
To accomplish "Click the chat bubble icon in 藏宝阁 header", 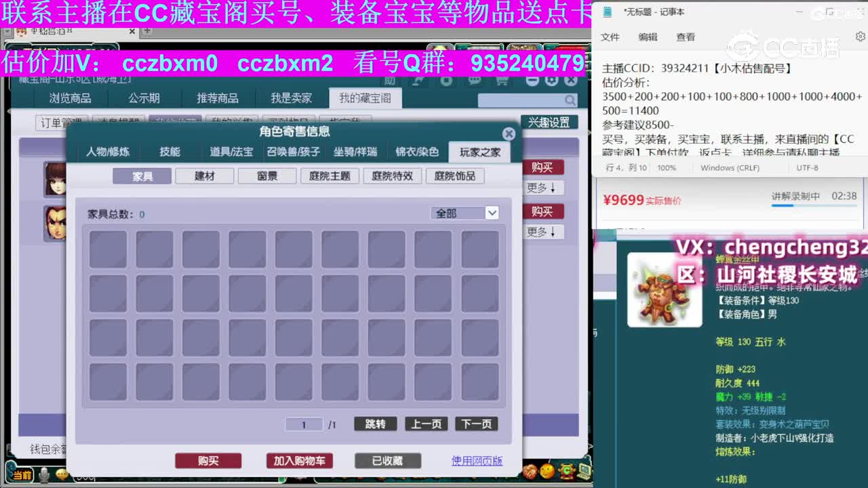I will pyautogui.click(x=474, y=80).
